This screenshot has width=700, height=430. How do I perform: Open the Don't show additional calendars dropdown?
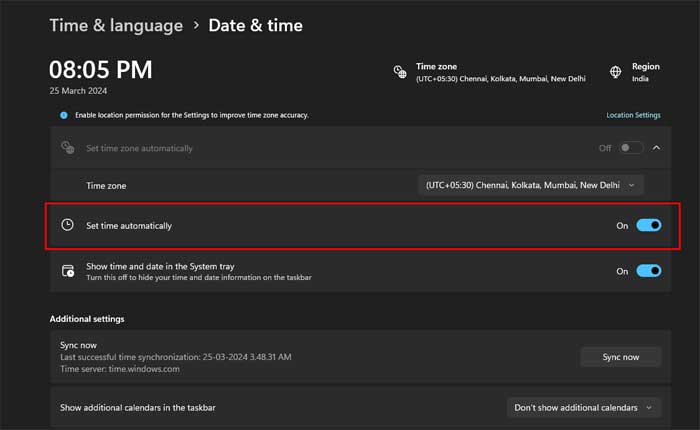click(584, 407)
